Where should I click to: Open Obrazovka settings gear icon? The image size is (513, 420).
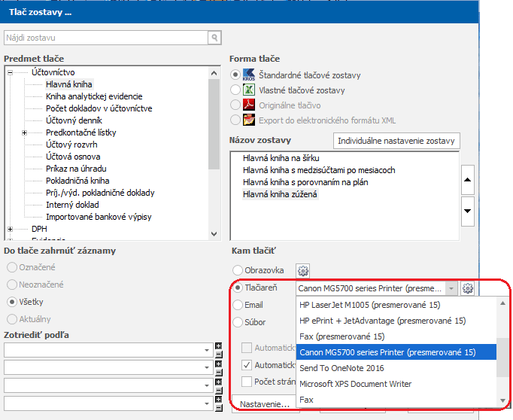tap(303, 271)
